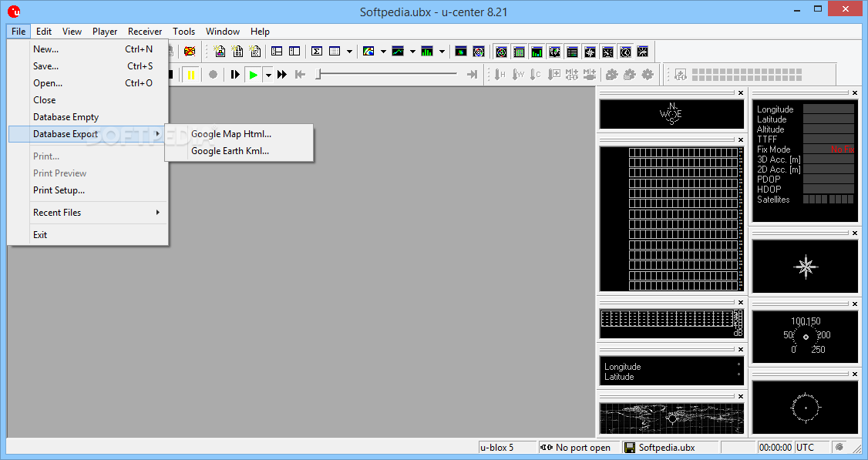
Task: Choose Google Earth Kml export
Action: [x=239, y=150]
